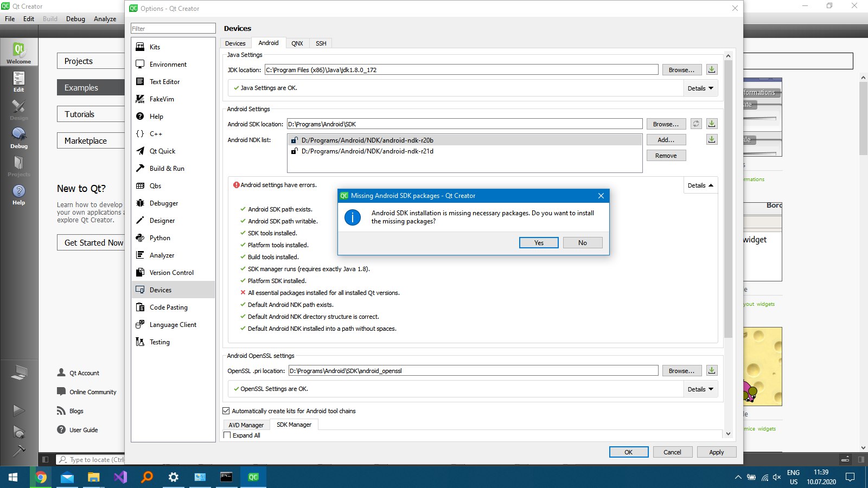Screen dimensions: 868x488
Task: Browse for Android SDK location
Action: 666,124
